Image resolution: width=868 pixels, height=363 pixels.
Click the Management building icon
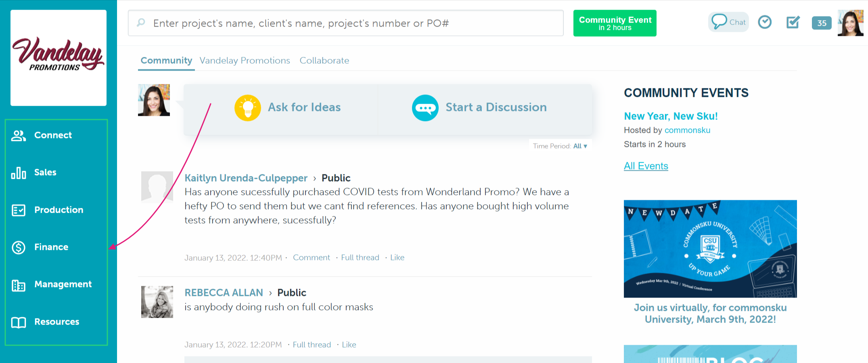[19, 285]
